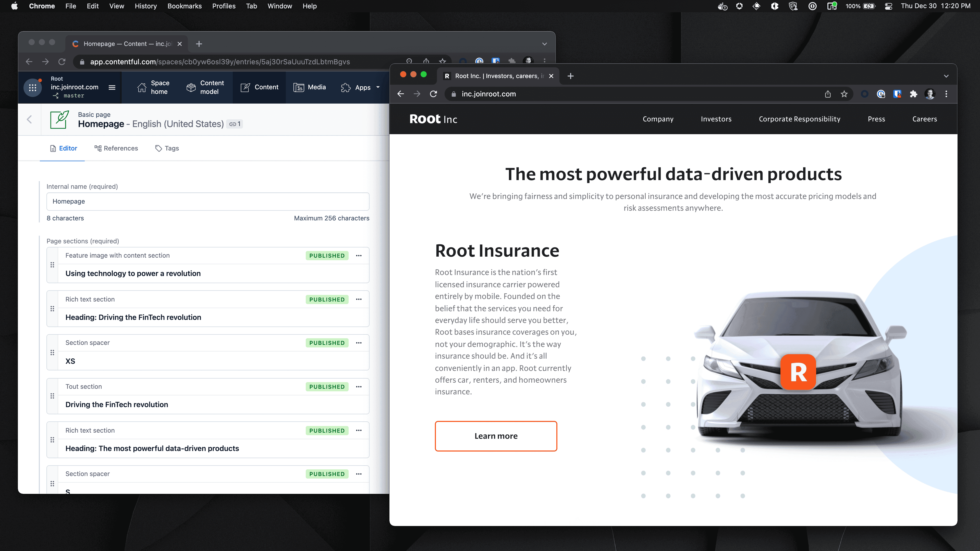Expand tab search chevron in Contentful window
Image resolution: width=980 pixels, height=551 pixels.
(x=544, y=44)
